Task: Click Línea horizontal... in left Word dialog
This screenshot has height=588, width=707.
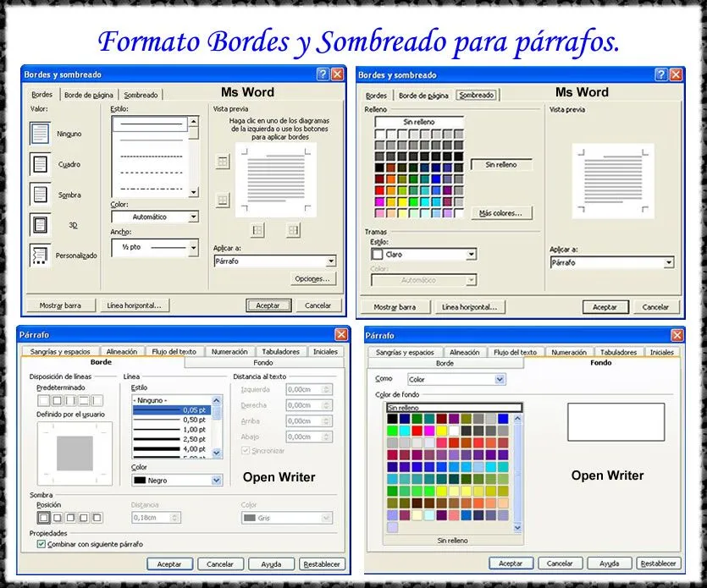Action: [x=134, y=305]
